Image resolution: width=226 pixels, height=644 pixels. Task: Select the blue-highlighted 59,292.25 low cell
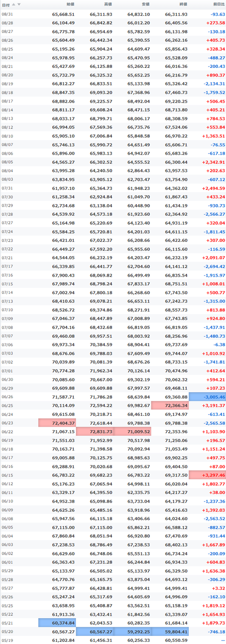coord(132,631)
